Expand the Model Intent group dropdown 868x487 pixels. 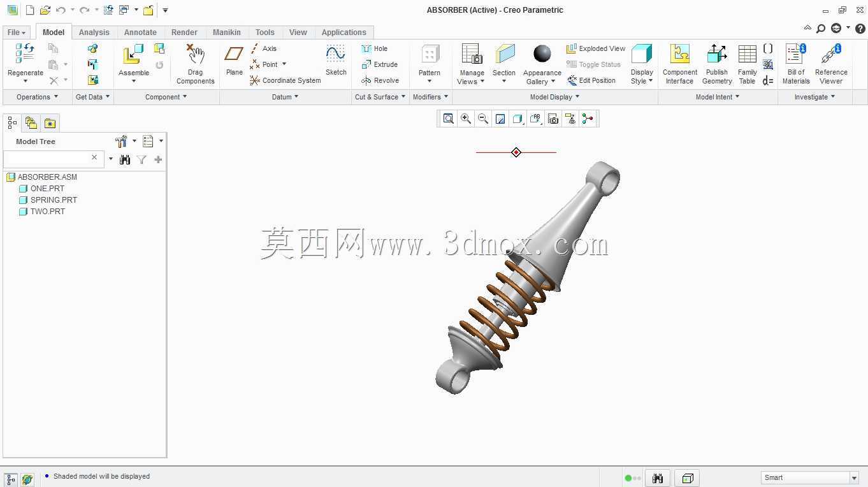[x=718, y=97]
